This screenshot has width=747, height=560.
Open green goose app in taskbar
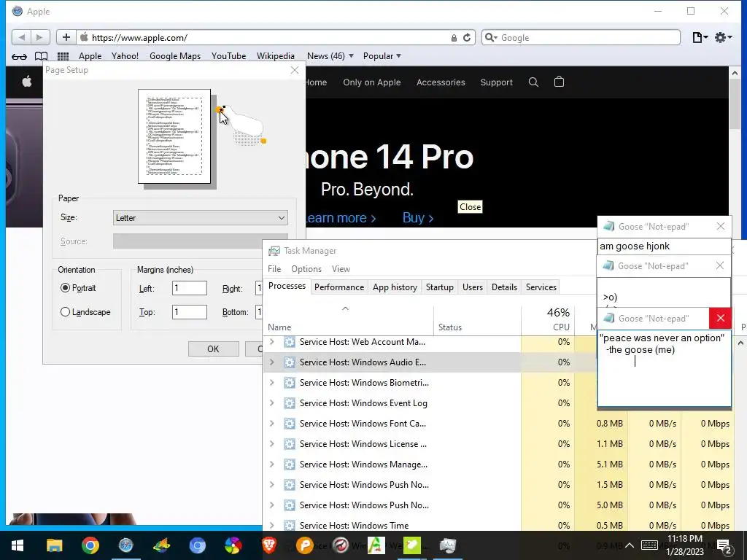tap(412, 545)
